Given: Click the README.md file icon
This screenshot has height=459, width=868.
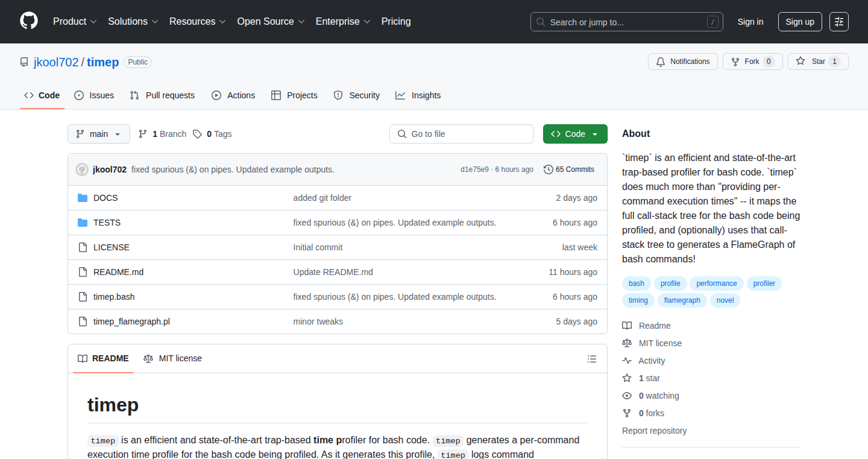Looking at the screenshot, I should 83,272.
